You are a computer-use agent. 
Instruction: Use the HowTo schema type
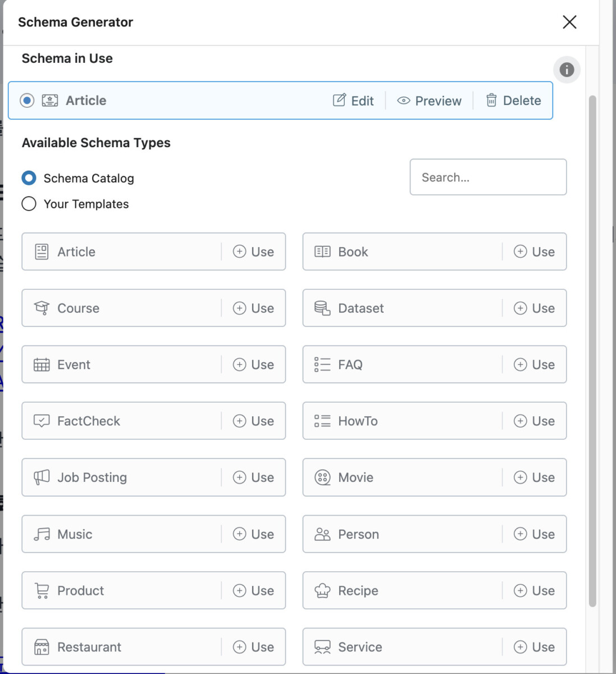(x=534, y=421)
